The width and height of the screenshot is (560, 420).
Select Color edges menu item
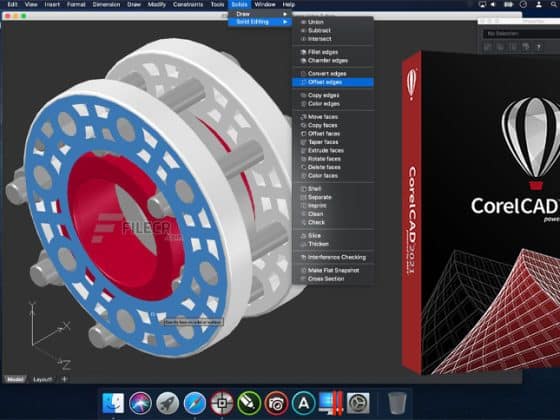pos(333,104)
